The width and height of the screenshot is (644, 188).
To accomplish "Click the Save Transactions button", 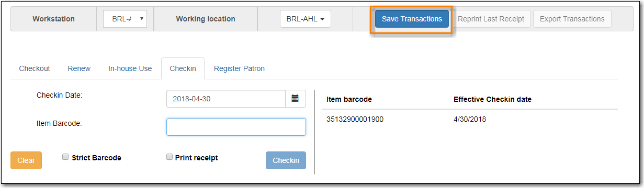I will point(412,19).
